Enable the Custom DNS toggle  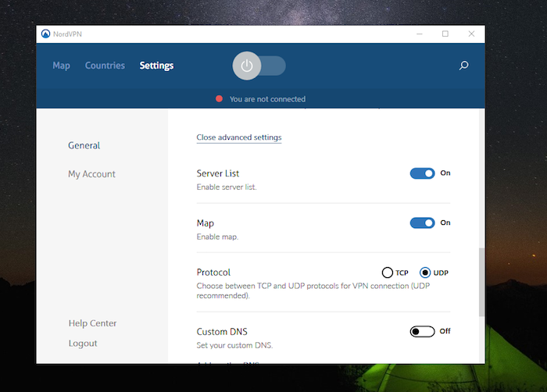[422, 331]
